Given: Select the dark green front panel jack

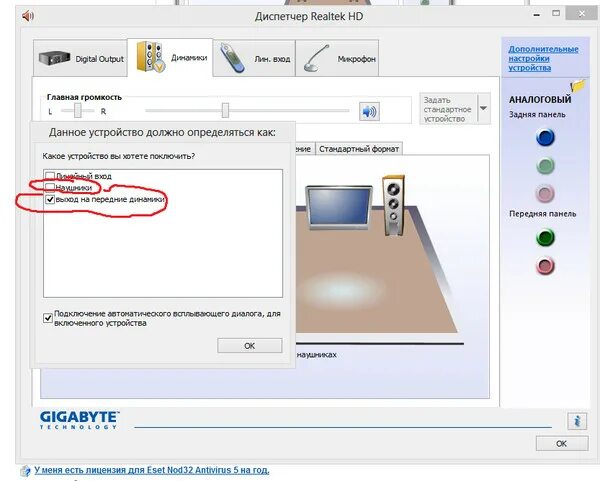Looking at the screenshot, I should pos(545,237).
